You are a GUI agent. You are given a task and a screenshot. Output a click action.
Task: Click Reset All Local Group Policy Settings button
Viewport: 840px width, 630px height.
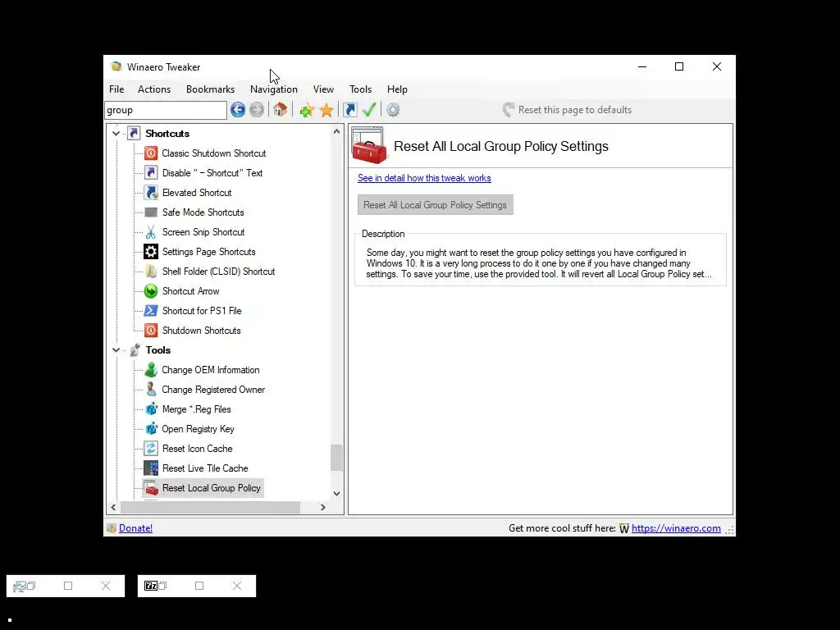point(435,205)
